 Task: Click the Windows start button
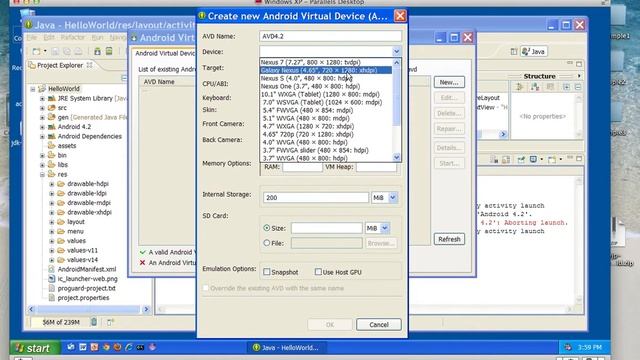(35, 348)
